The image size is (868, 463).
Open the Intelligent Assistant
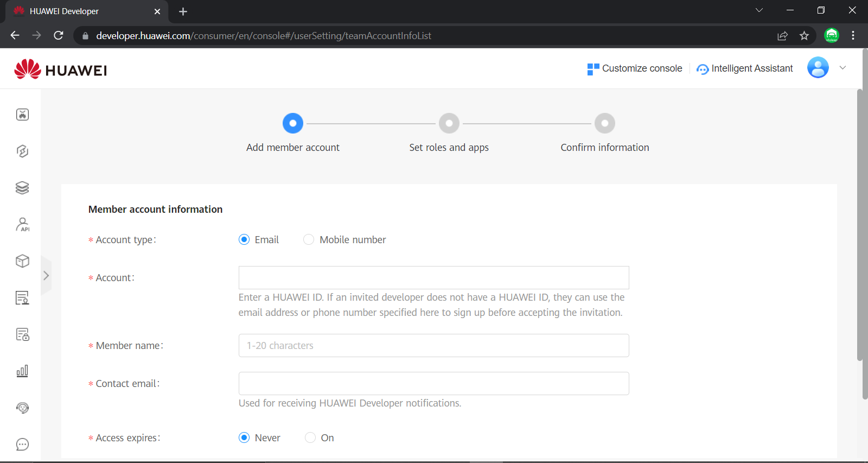[745, 68]
